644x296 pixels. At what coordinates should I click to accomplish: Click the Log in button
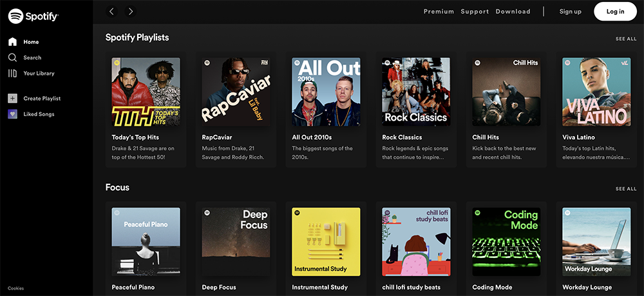point(615,12)
